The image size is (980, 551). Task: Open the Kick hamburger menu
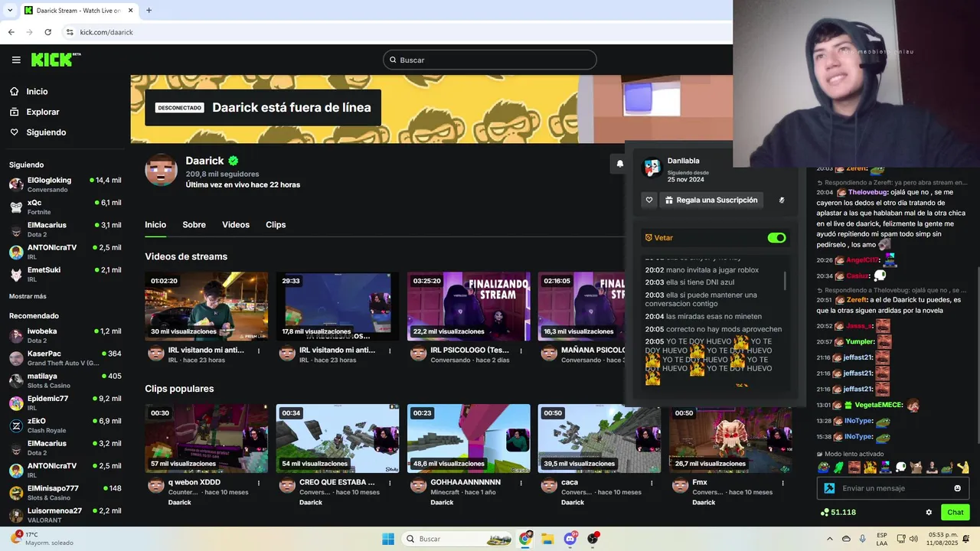(16, 60)
